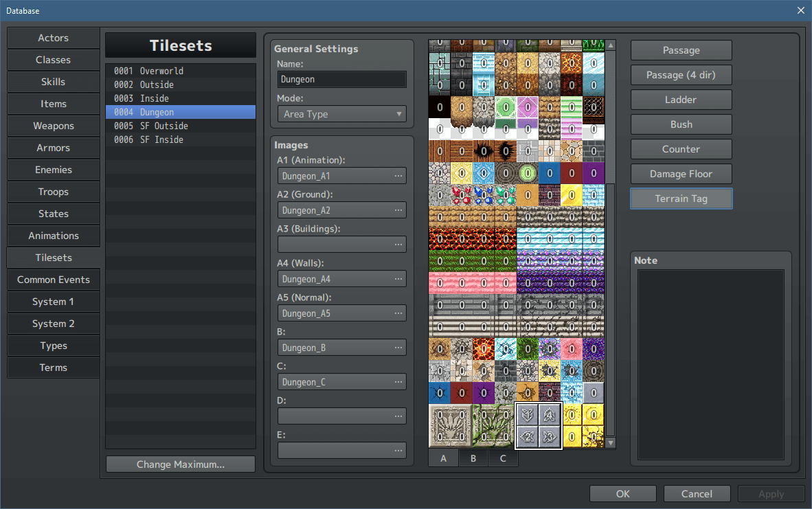Click the Cancel button

click(x=697, y=494)
